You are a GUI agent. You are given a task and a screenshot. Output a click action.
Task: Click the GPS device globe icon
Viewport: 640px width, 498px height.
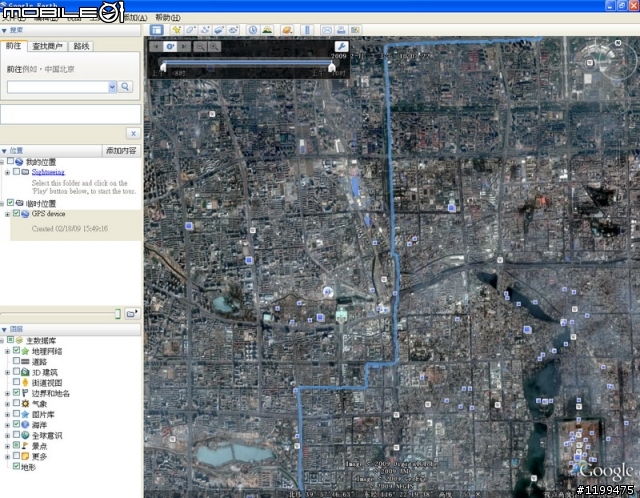[25, 214]
